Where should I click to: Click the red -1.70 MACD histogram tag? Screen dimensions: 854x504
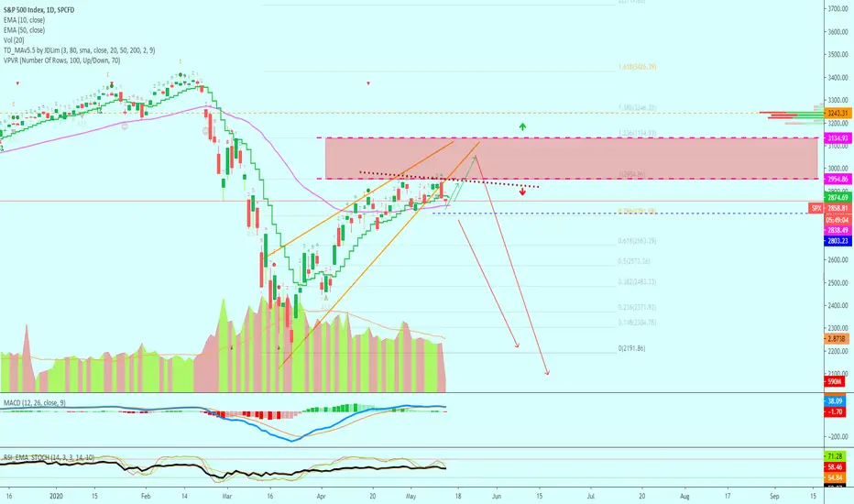(x=835, y=412)
